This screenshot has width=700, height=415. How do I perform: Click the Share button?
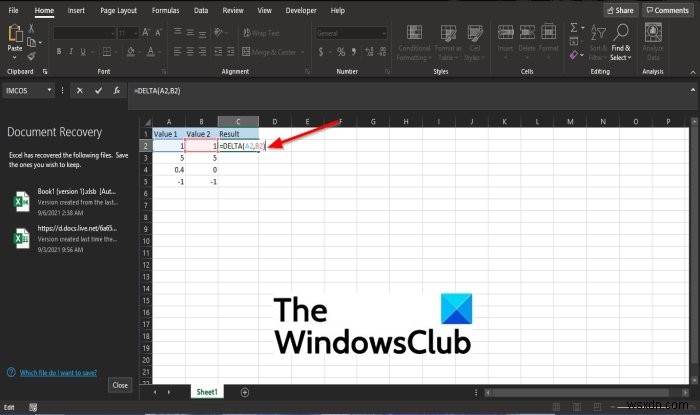(621, 10)
